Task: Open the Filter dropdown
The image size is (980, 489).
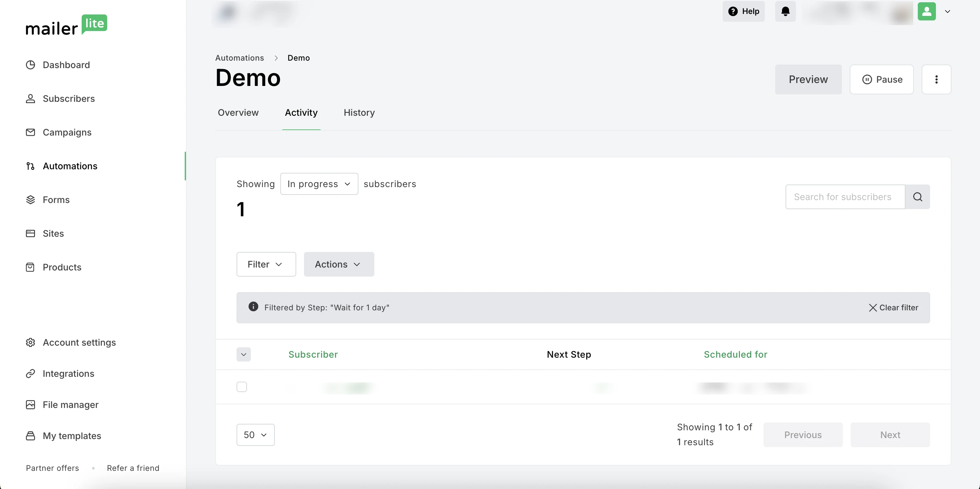Action: [x=266, y=265]
